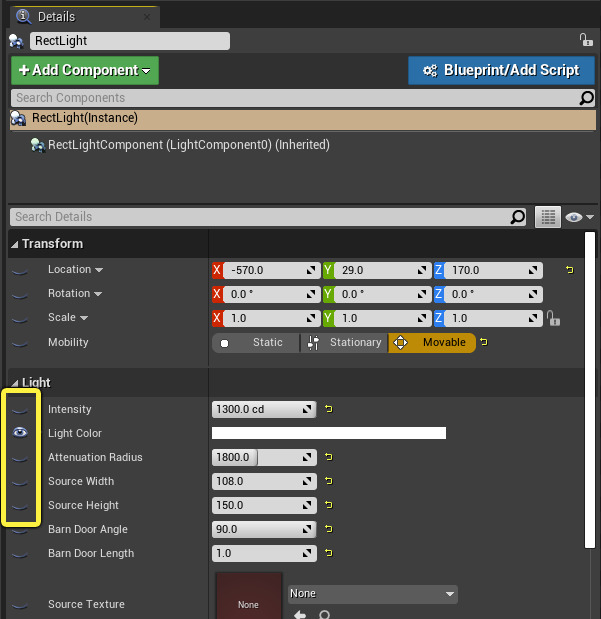This screenshot has width=601, height=619.
Task: Edit the RectLight name field
Action: click(130, 41)
